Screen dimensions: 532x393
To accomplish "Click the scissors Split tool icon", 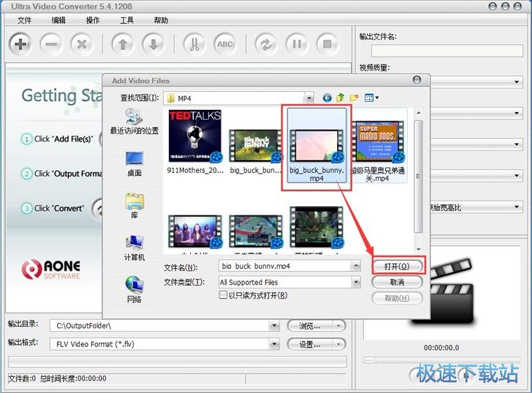I will pyautogui.click(x=195, y=44).
